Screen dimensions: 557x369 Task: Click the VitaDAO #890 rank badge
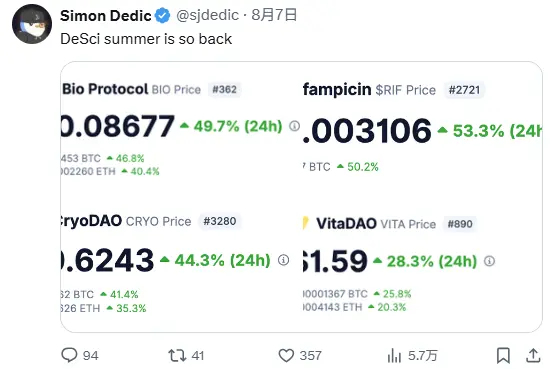coord(460,224)
